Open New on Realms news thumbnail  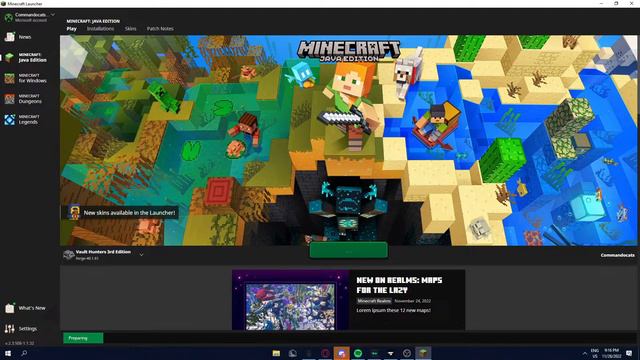290,300
